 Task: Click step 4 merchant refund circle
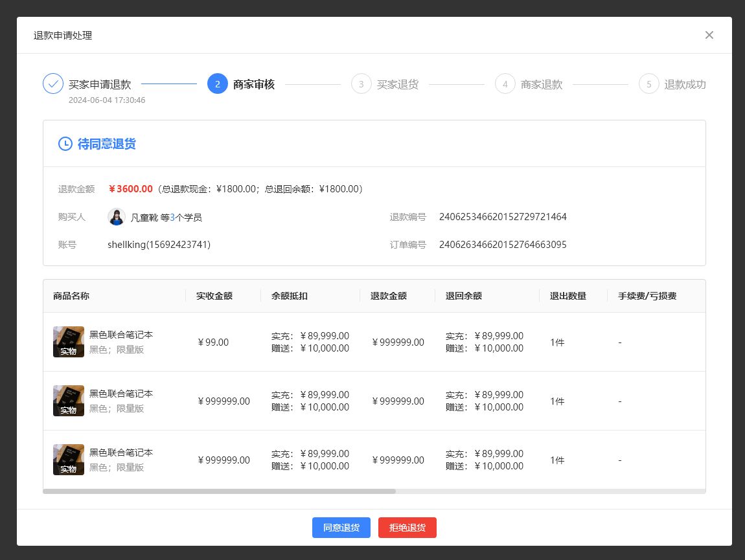tap(505, 84)
